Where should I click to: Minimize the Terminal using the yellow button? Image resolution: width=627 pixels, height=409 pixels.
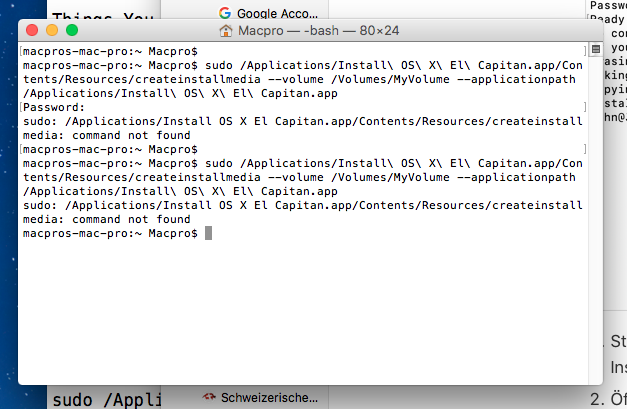(x=52, y=31)
